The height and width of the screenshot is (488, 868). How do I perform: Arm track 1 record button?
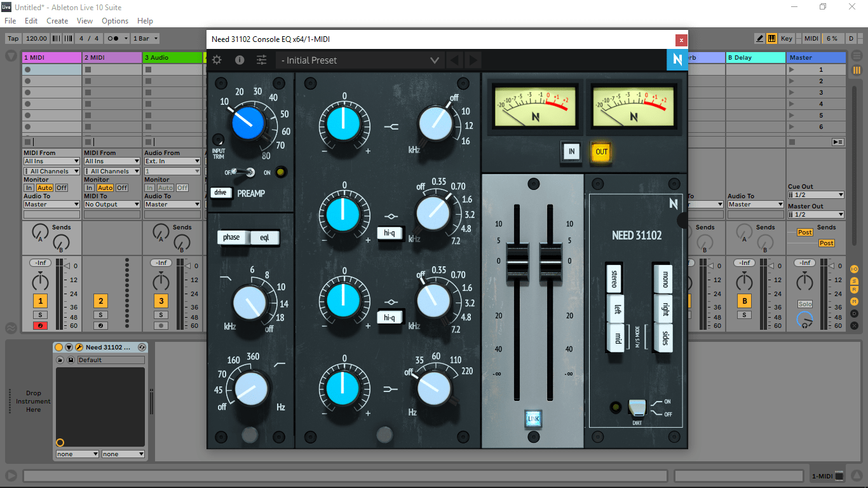(40, 326)
